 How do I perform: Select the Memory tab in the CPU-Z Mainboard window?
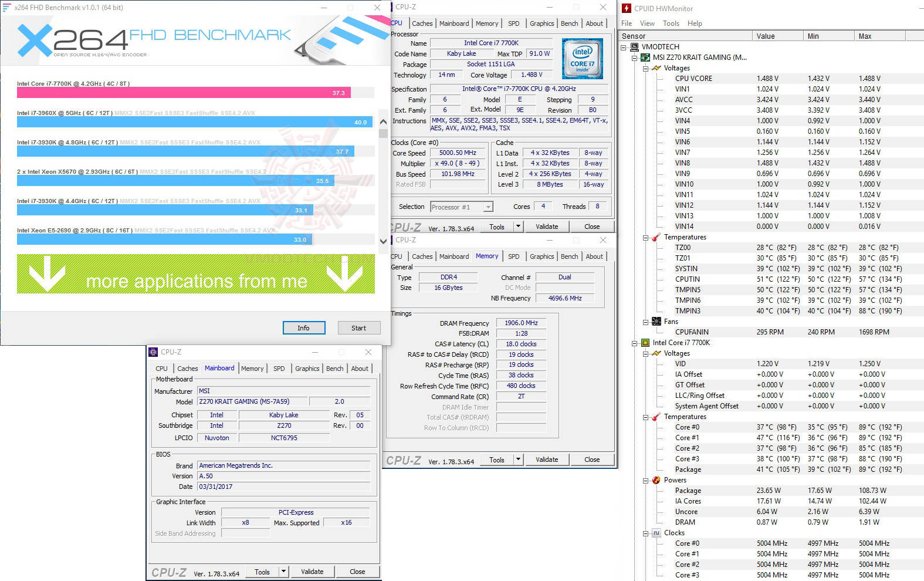point(252,369)
